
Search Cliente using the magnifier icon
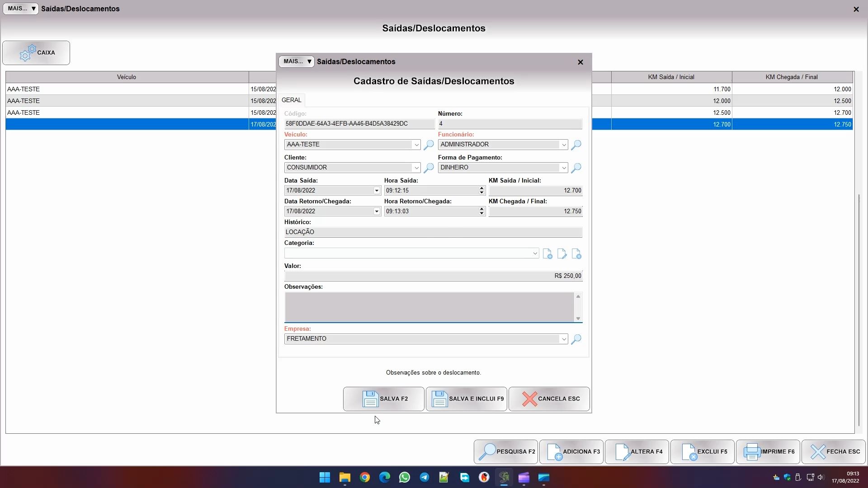(x=429, y=168)
